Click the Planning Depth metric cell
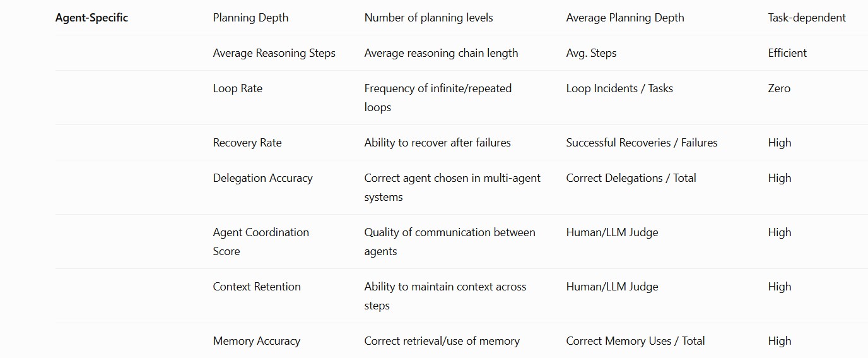Image resolution: width=868 pixels, height=358 pixels. 250,18
